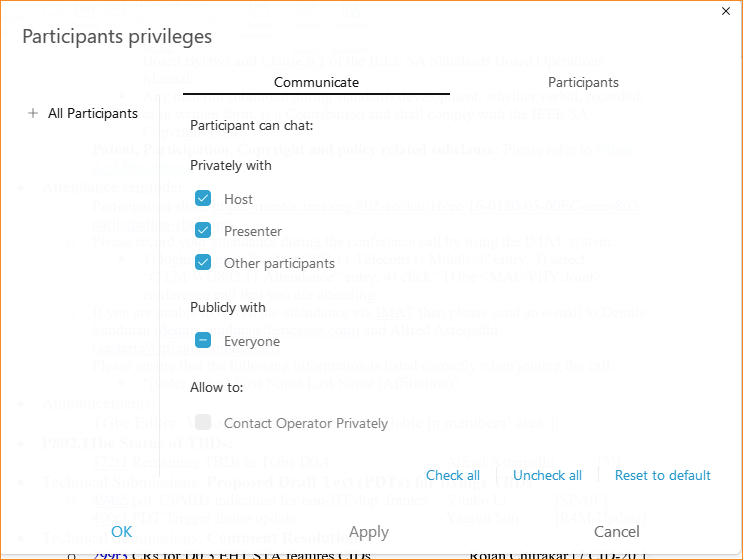Click the Presenter label text
The height and width of the screenshot is (560, 743).
(x=253, y=231)
